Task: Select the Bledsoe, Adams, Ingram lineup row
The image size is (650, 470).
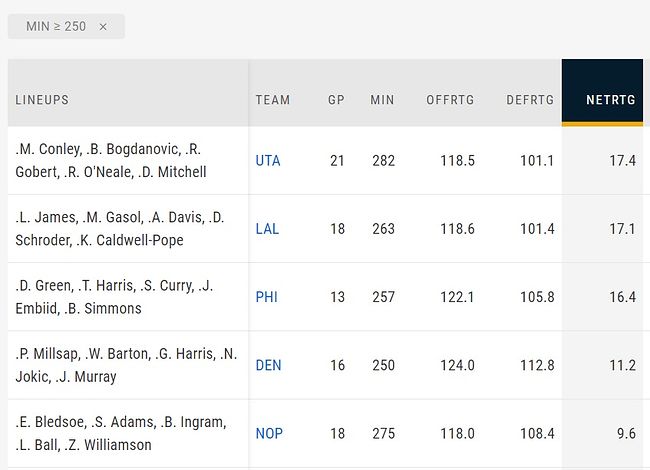Action: [120, 433]
